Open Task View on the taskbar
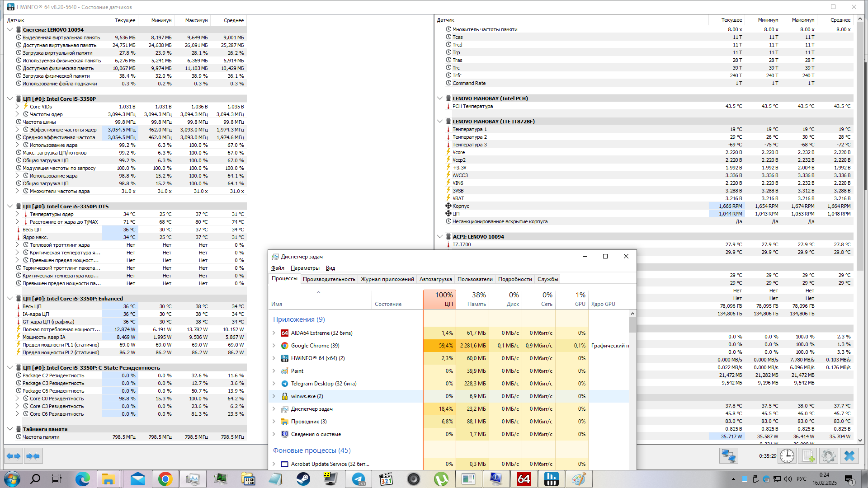Screen dimensions: 868x488 click(x=57, y=479)
